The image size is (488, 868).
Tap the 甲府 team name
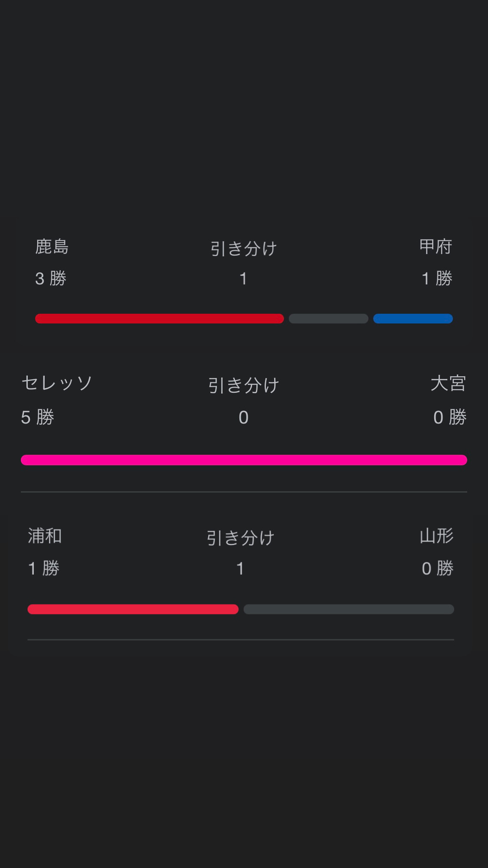coord(436,247)
